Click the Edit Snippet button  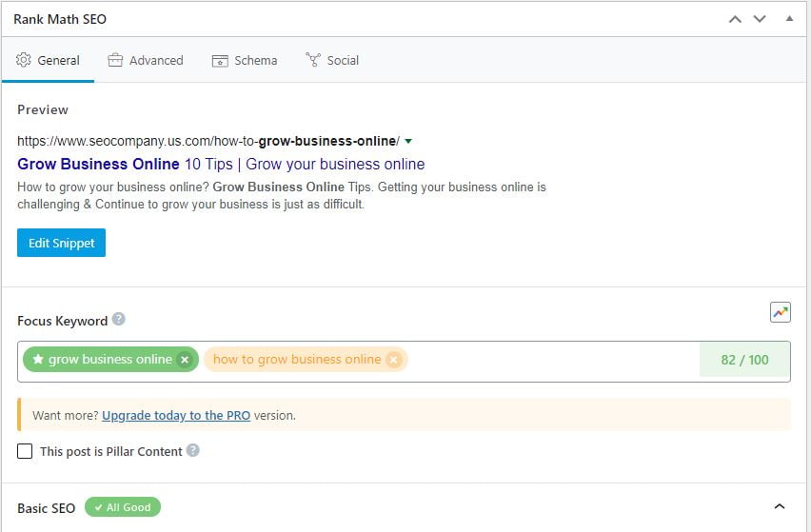61,243
